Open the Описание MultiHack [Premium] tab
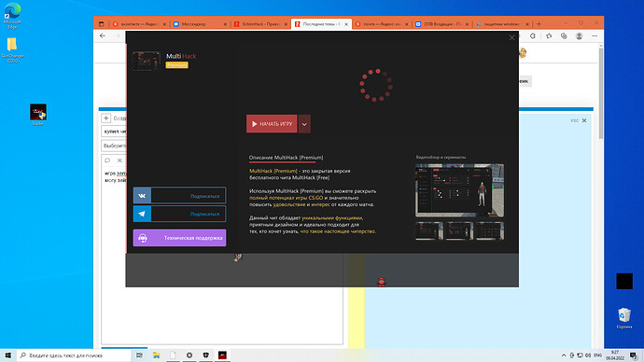This screenshot has height=362, width=644. pyautogui.click(x=286, y=158)
